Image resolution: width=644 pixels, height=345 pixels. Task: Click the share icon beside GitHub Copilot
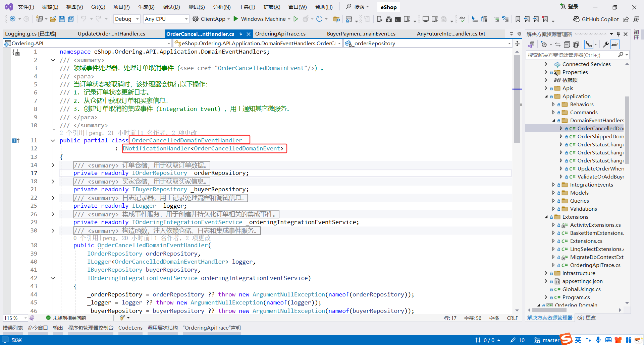(626, 19)
